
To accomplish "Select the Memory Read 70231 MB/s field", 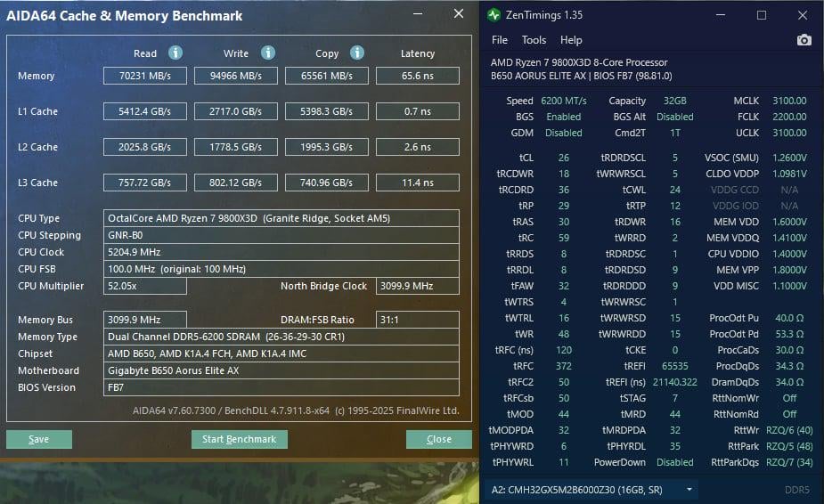I will [x=145, y=76].
